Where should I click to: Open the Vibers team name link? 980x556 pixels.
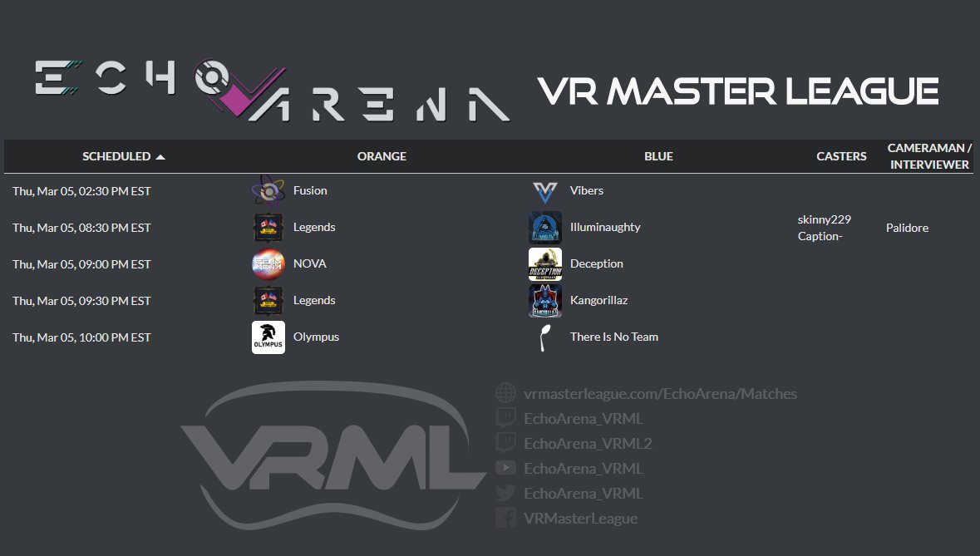click(587, 190)
